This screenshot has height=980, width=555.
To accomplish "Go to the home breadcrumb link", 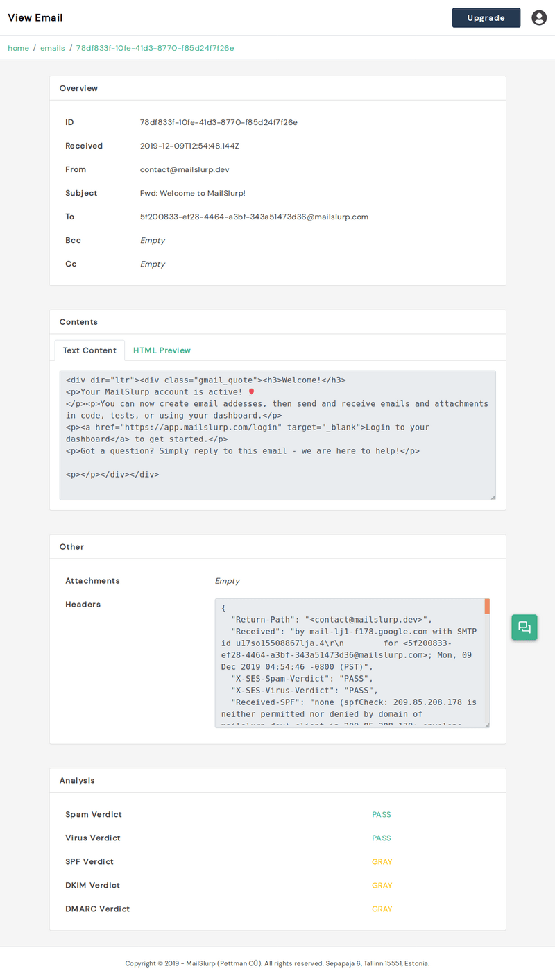I will (x=19, y=48).
